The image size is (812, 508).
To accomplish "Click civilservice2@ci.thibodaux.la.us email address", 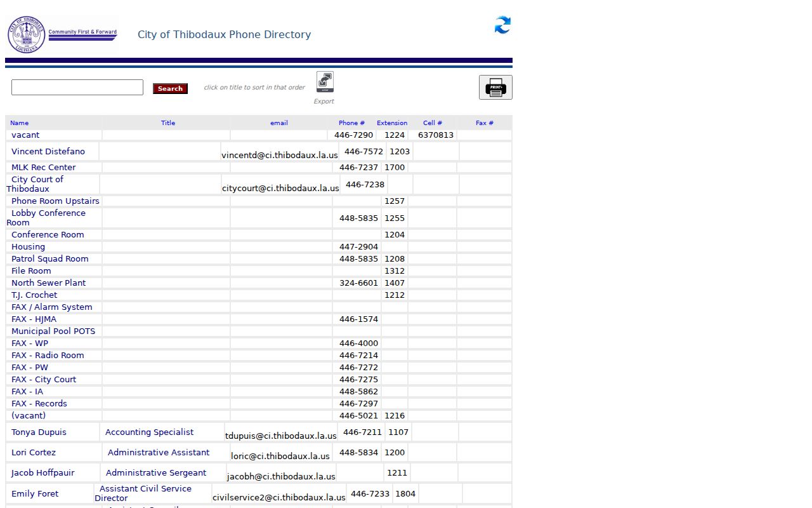I will [279, 498].
